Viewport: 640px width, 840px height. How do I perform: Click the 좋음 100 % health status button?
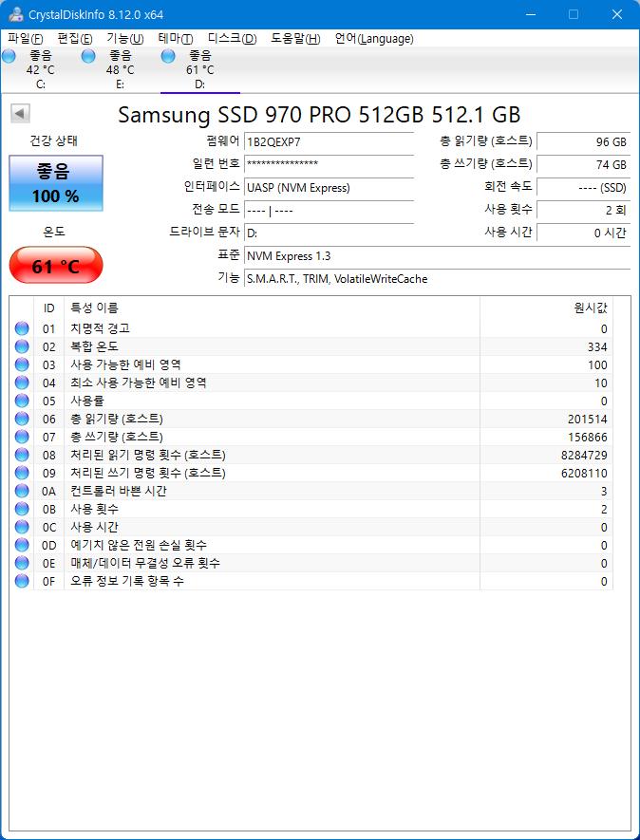pos(56,183)
